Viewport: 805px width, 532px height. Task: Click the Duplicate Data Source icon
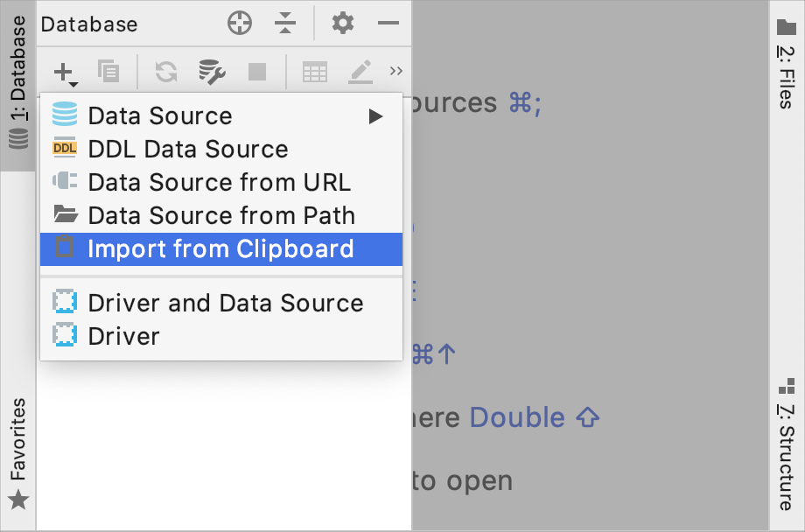click(108, 72)
